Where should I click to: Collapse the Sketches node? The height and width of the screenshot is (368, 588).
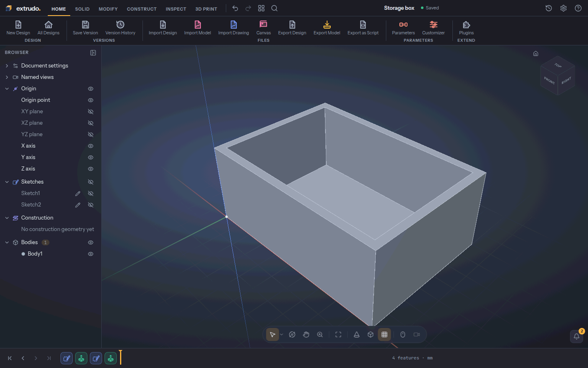click(x=7, y=182)
